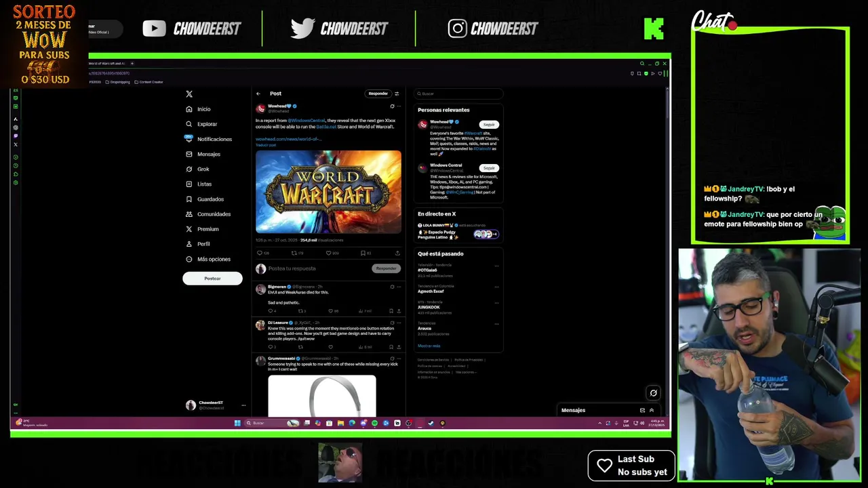This screenshot has width=868, height=488.
Task: Open Content Creator bookmarks folder
Action: click(x=149, y=82)
